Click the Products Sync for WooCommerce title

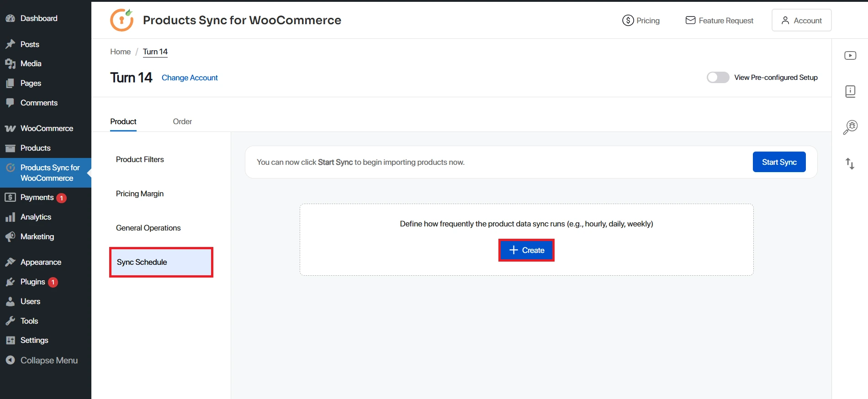click(242, 20)
